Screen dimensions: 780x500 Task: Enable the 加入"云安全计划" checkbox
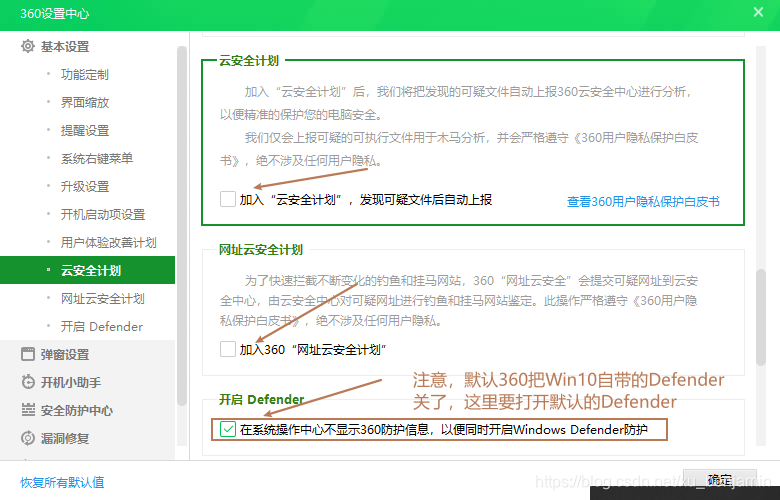[x=228, y=199]
